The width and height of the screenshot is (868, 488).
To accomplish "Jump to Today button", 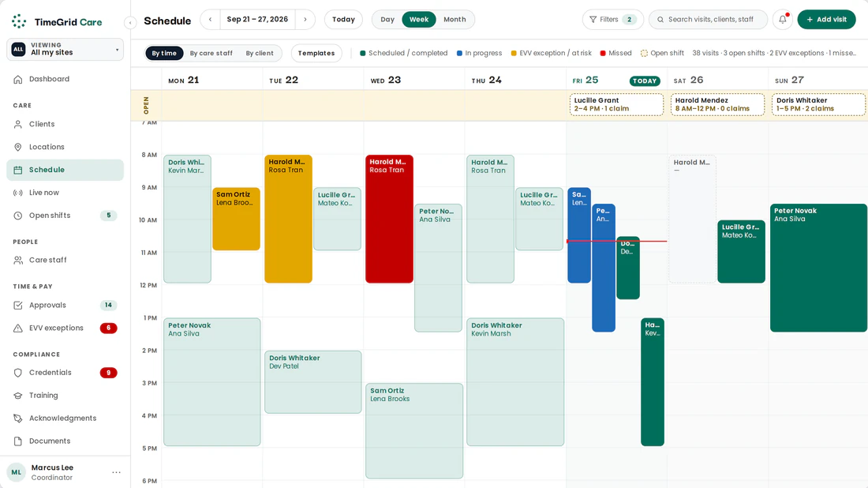I will click(x=343, y=20).
